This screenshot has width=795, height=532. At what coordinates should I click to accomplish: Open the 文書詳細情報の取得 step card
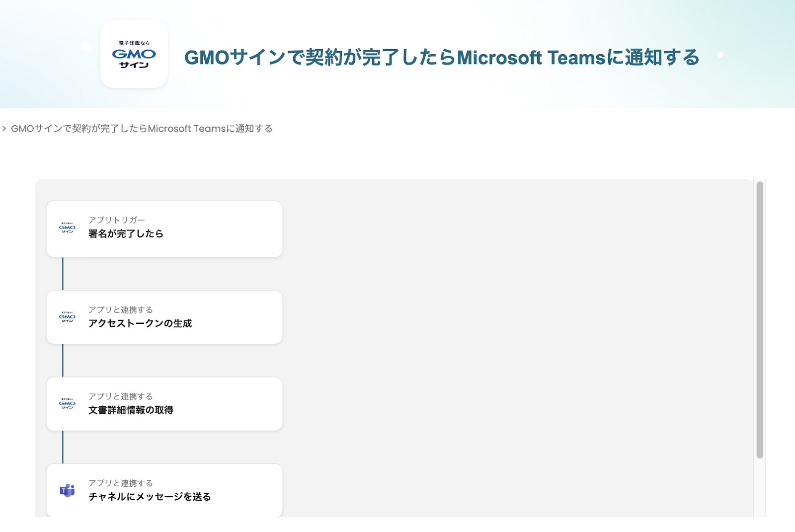point(164,404)
